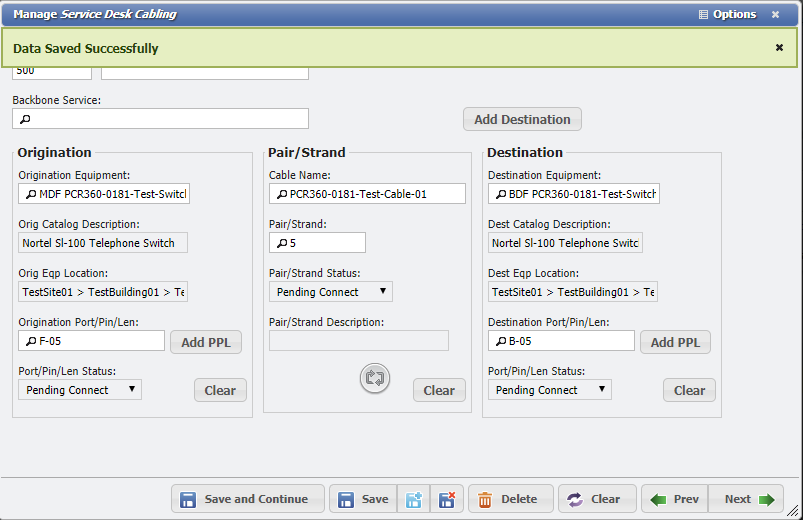
Task: Clear the Pair/Strand section
Action: (439, 390)
